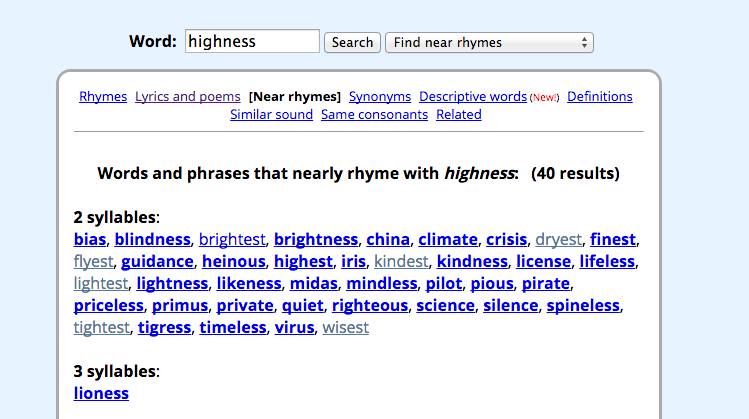
Task: Click the Word input field containing highness
Action: [252, 41]
